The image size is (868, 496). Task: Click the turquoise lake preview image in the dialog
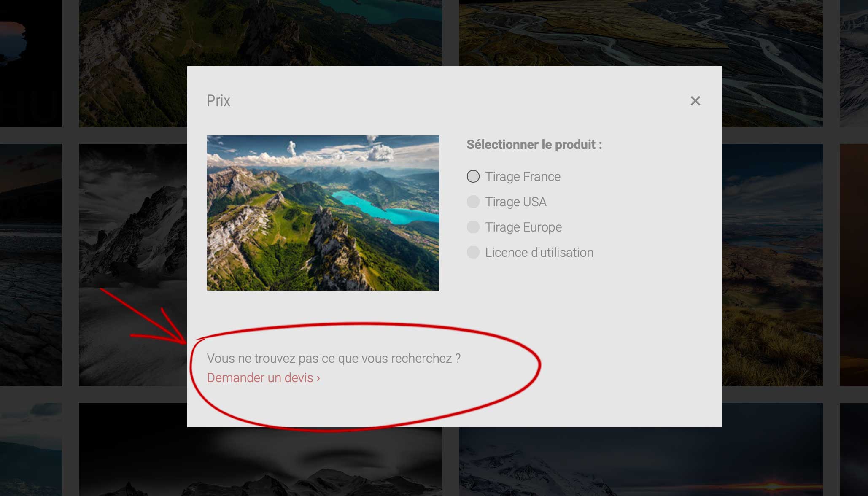(x=323, y=213)
